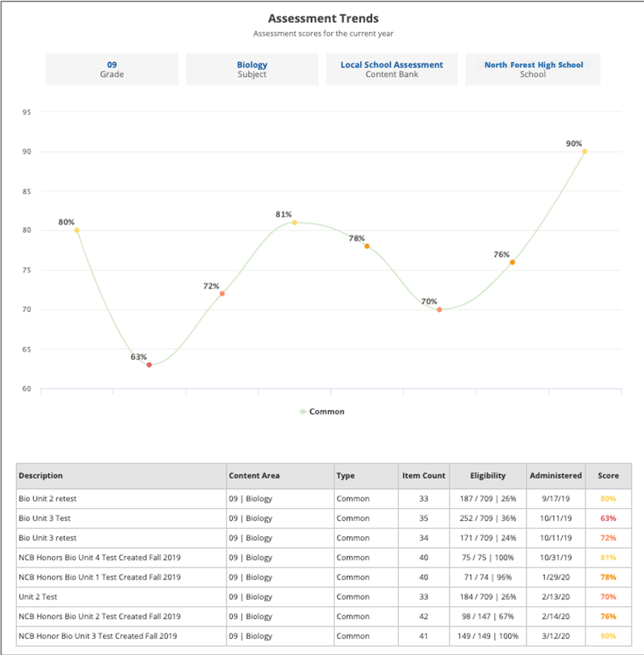
Task: Click the 78% score in the table
Action: 608,577
